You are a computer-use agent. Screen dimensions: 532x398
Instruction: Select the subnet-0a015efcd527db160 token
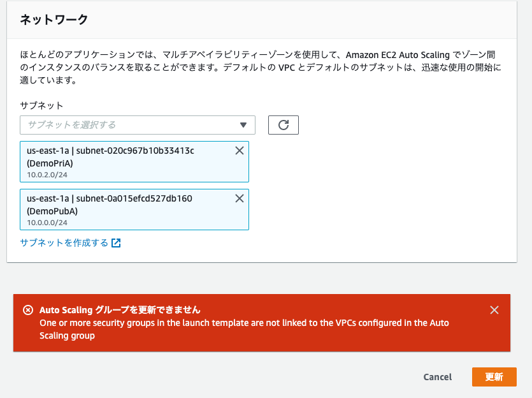(x=134, y=210)
